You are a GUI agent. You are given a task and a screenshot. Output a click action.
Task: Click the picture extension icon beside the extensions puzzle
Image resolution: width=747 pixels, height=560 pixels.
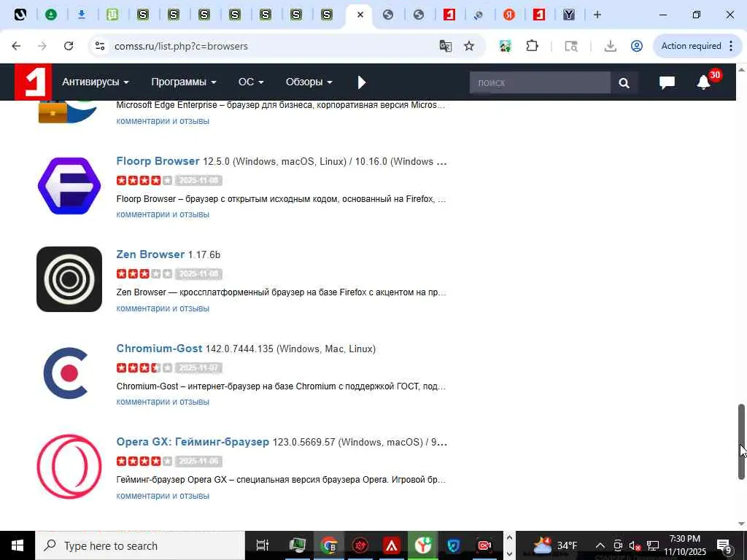pos(506,46)
